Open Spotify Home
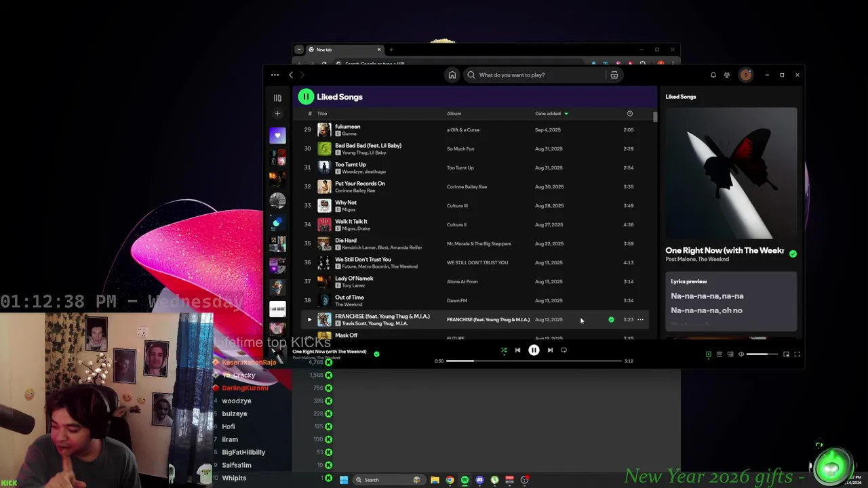Viewport: 868px width, 488px height. (x=452, y=75)
